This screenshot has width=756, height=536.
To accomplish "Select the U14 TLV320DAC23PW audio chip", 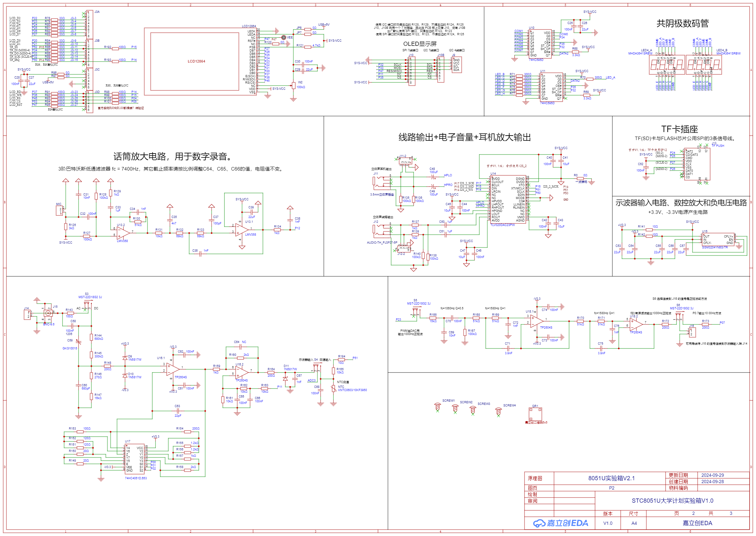I will (508, 199).
